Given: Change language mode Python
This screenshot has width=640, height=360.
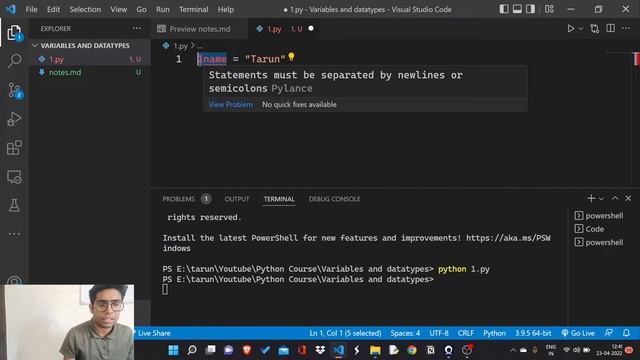Looking at the screenshot, I should tap(494, 333).
